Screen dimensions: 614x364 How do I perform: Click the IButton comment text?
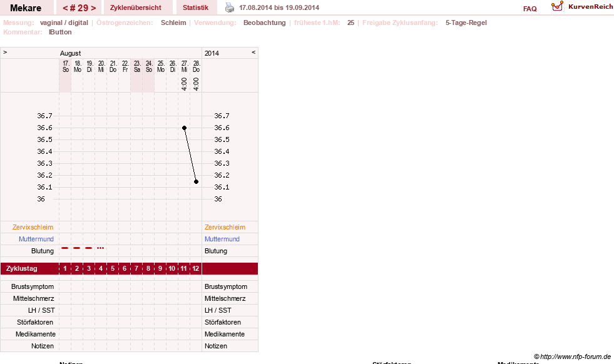tap(60, 32)
